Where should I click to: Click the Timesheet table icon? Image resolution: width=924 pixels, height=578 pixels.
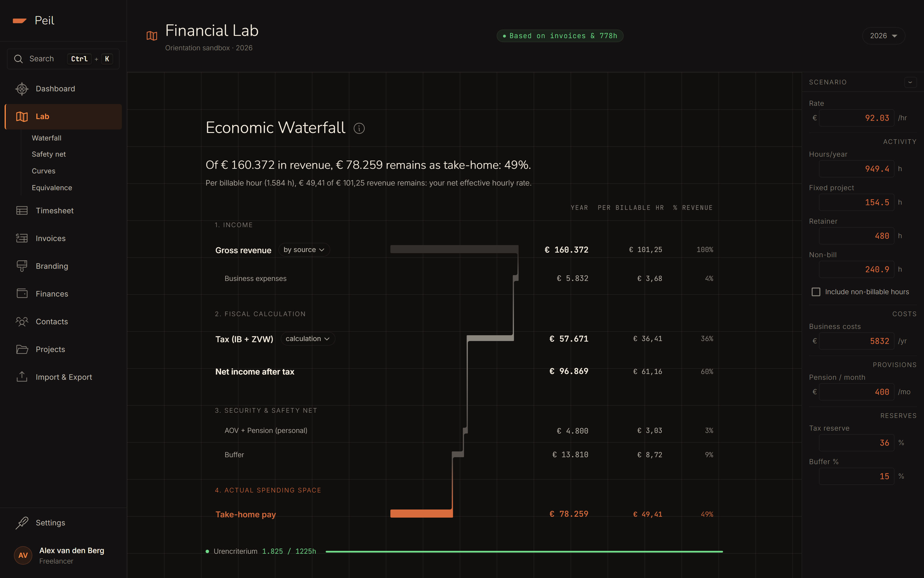tap(22, 211)
